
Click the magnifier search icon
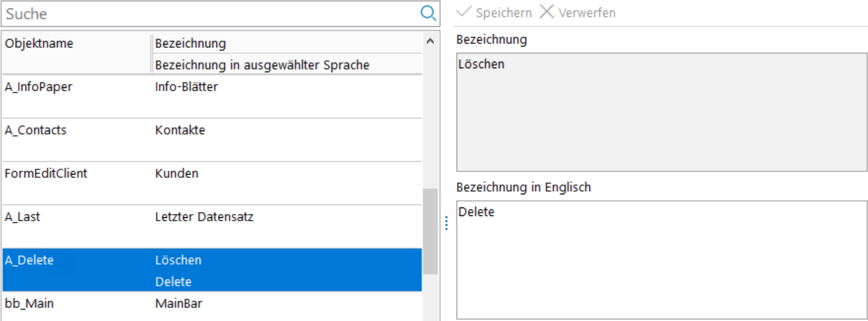[x=428, y=13]
